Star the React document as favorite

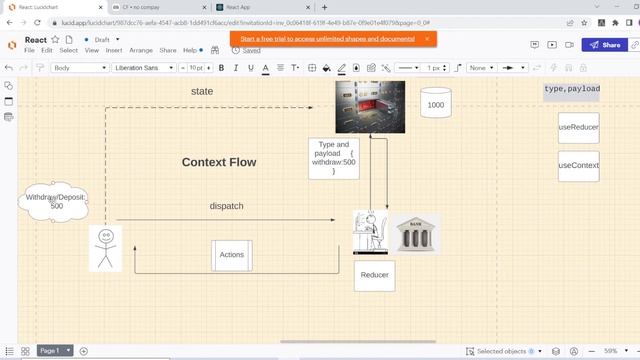(56, 40)
